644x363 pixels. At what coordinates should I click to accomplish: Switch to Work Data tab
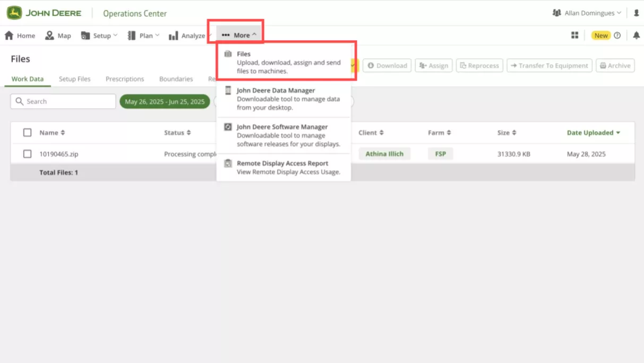click(x=28, y=79)
